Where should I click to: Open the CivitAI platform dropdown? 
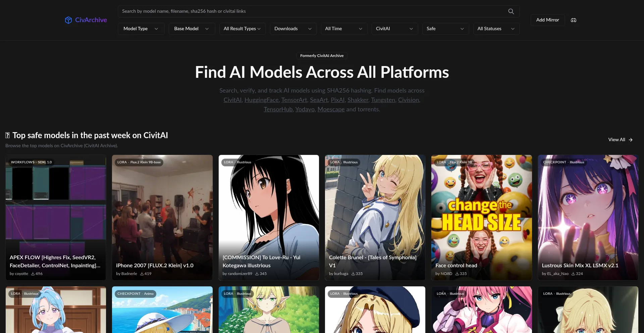tap(394, 29)
